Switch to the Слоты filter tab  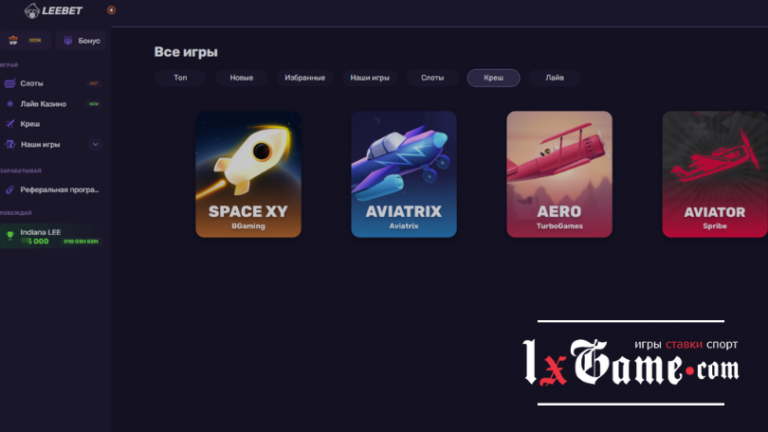pos(432,78)
